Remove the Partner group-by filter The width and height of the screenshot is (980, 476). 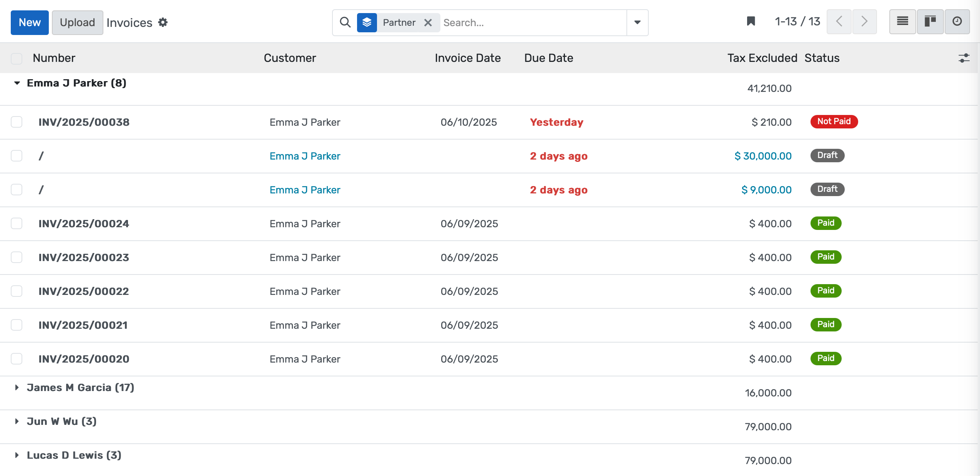click(428, 23)
